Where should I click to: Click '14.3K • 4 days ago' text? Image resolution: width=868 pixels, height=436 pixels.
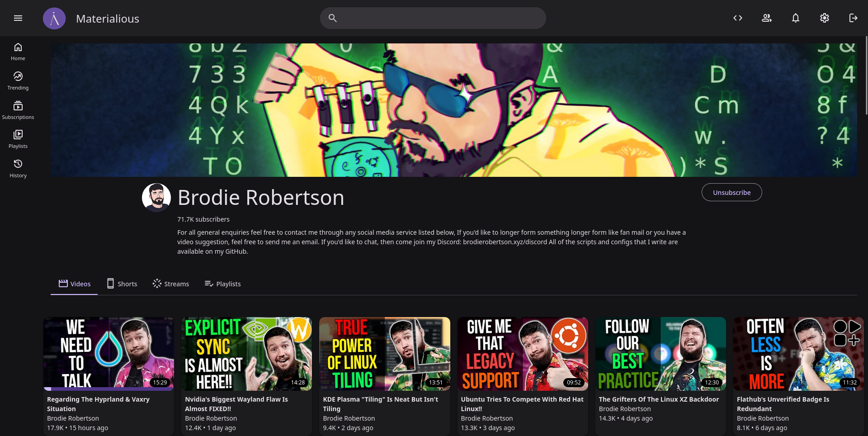[x=626, y=418]
